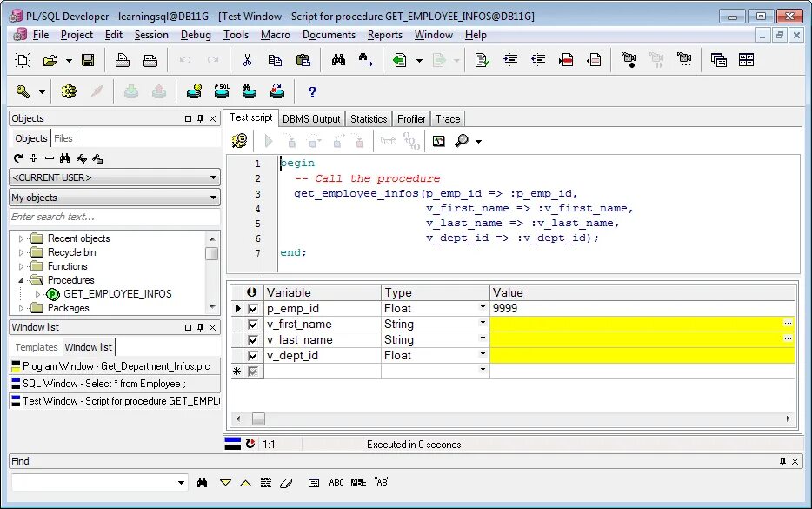Expand the Functions folder
Screen dimensions: 812x509
[21, 266]
